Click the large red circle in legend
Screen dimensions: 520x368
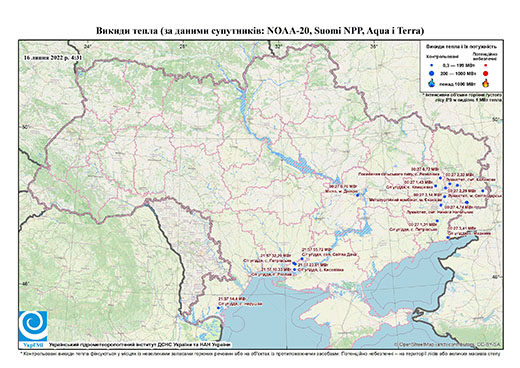pyautogui.click(x=486, y=74)
